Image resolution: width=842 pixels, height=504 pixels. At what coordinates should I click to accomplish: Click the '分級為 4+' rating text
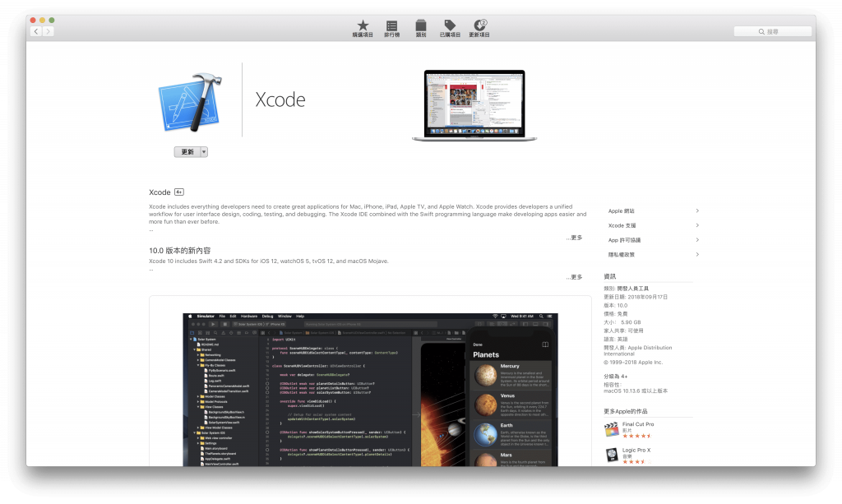coord(615,377)
